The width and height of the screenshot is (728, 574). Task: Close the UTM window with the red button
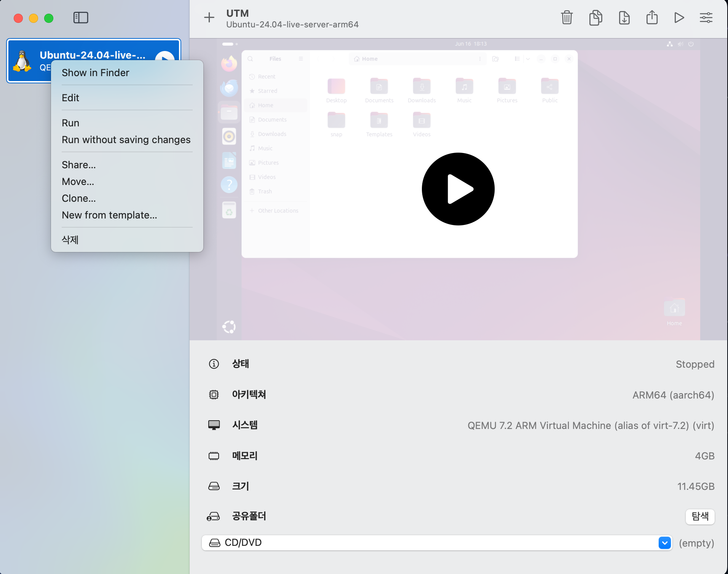18,18
